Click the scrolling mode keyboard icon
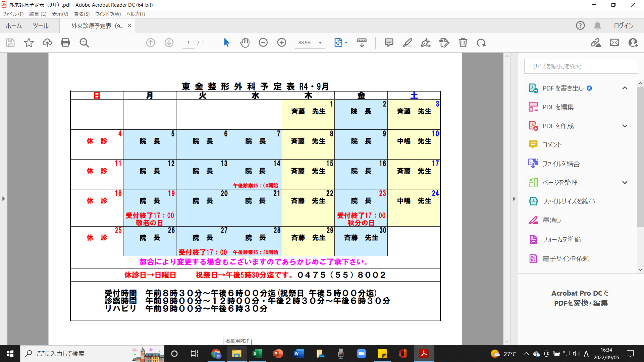 pyautogui.click(x=362, y=43)
